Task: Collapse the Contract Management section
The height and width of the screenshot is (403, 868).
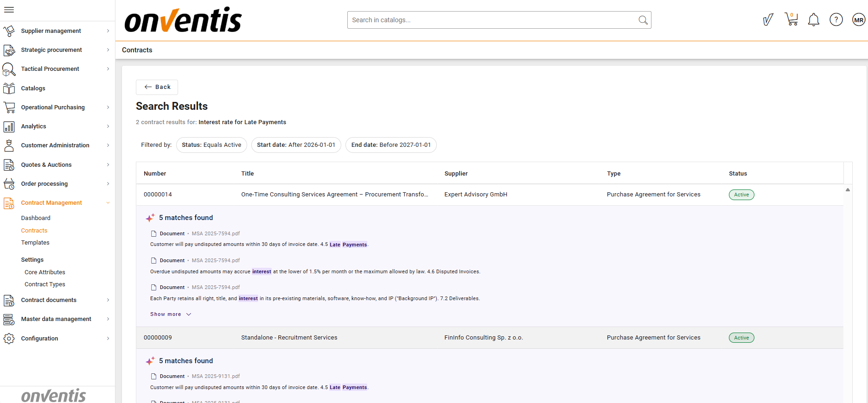Action: pyautogui.click(x=108, y=203)
